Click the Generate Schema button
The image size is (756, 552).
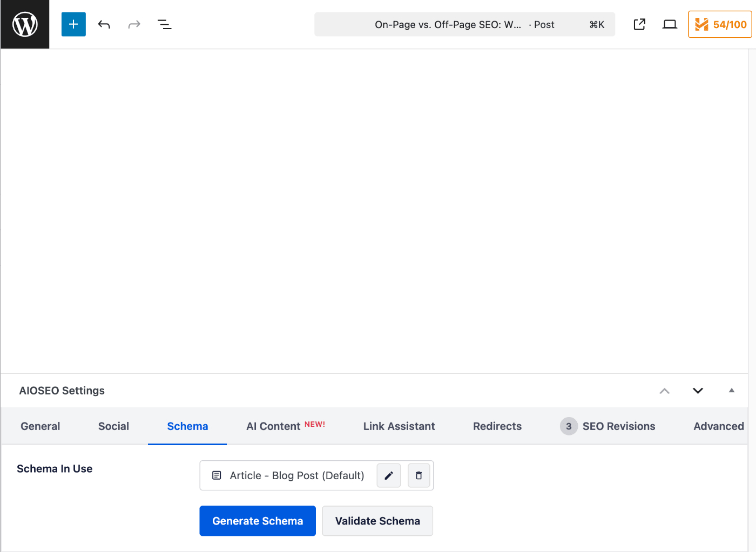258,521
